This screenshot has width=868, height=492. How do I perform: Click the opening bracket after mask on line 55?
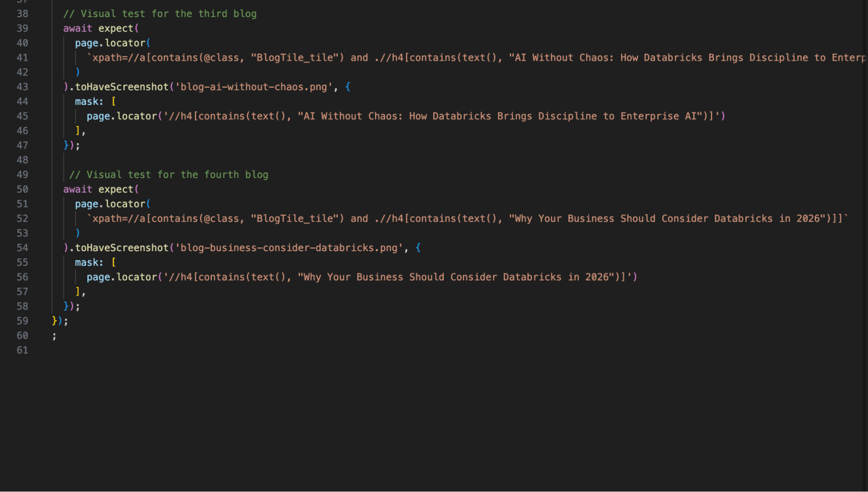[x=114, y=263]
